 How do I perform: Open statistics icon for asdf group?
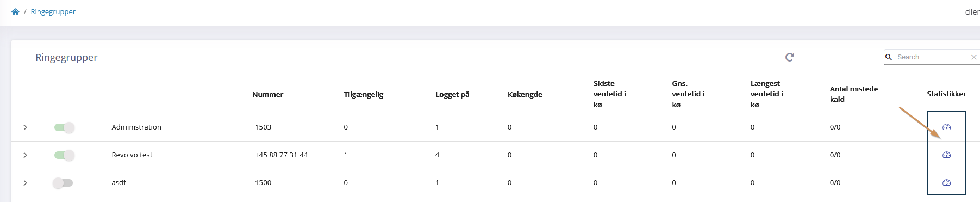pos(946,182)
